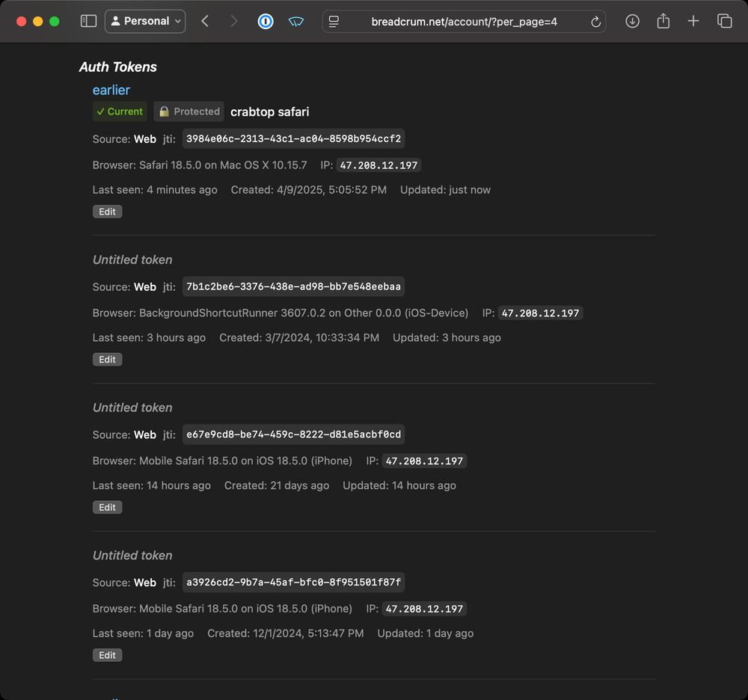Screen dimensions: 748x700
Task: Click "Updated: 14 hours ago" text
Action: pyautogui.click(x=399, y=485)
